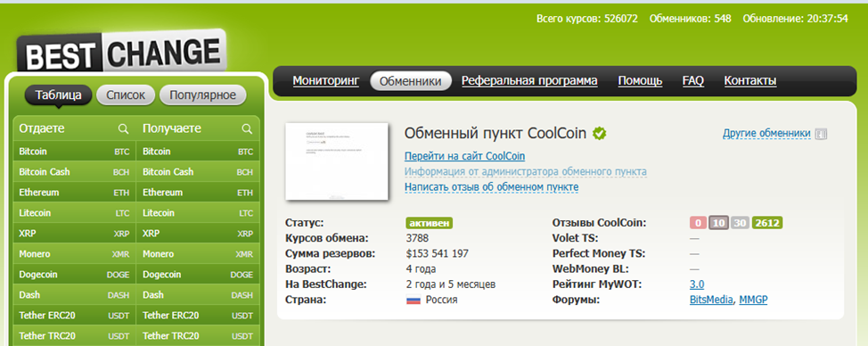Select XRP in the Отдаете column
The height and width of the screenshot is (346, 868).
coord(74,233)
